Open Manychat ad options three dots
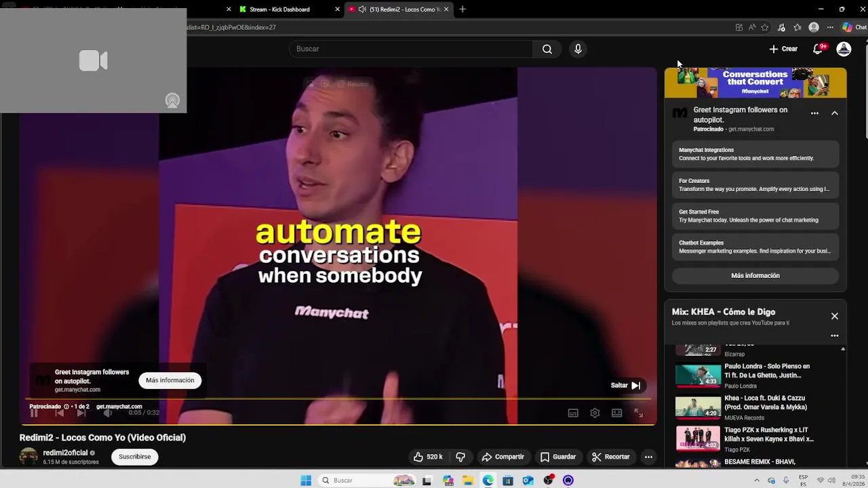This screenshot has width=868, height=488. (x=814, y=113)
